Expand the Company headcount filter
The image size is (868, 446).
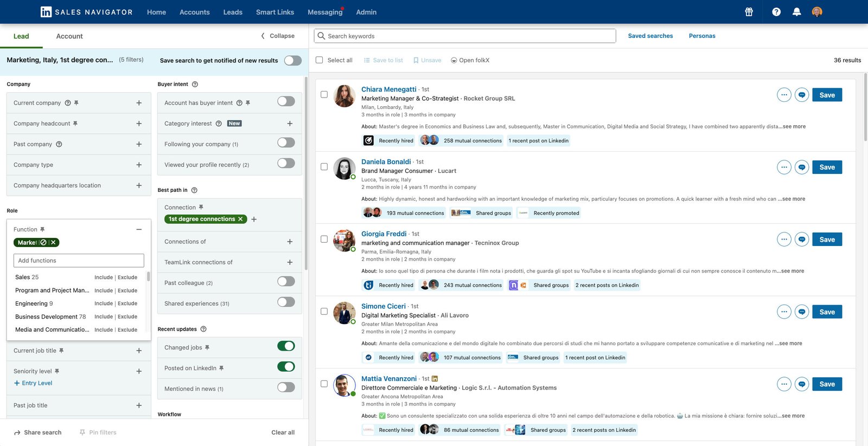click(139, 124)
